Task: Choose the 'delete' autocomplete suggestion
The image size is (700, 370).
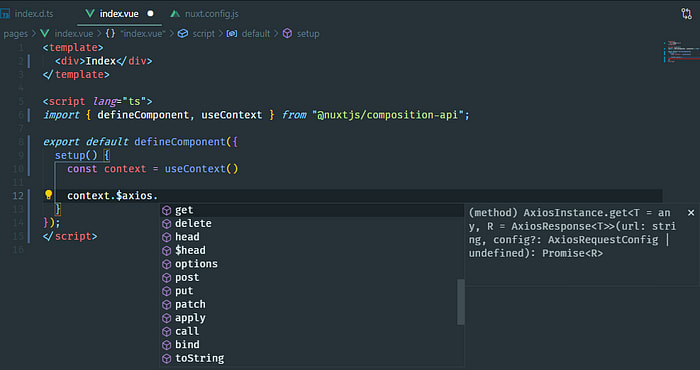Action: click(312, 224)
